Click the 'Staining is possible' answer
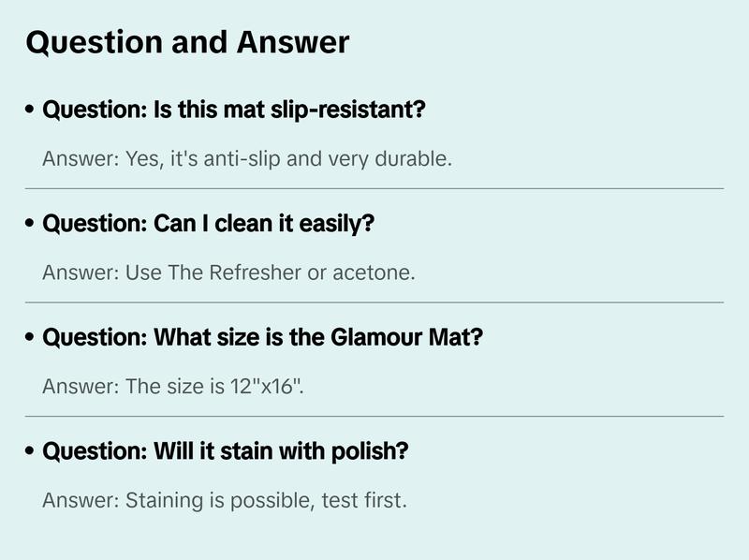 click(x=224, y=500)
